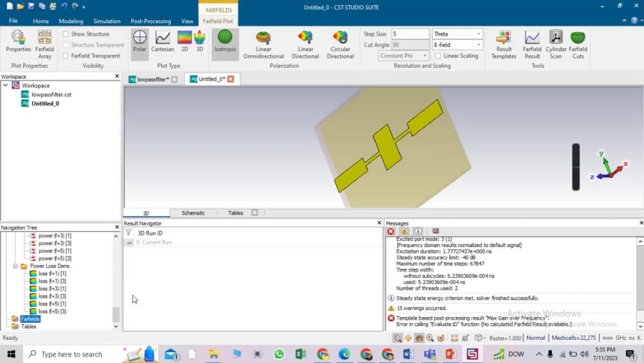644x363 pixels.
Task: Select lowpassfilter.cst in Workspace tree
Action: coord(52,95)
